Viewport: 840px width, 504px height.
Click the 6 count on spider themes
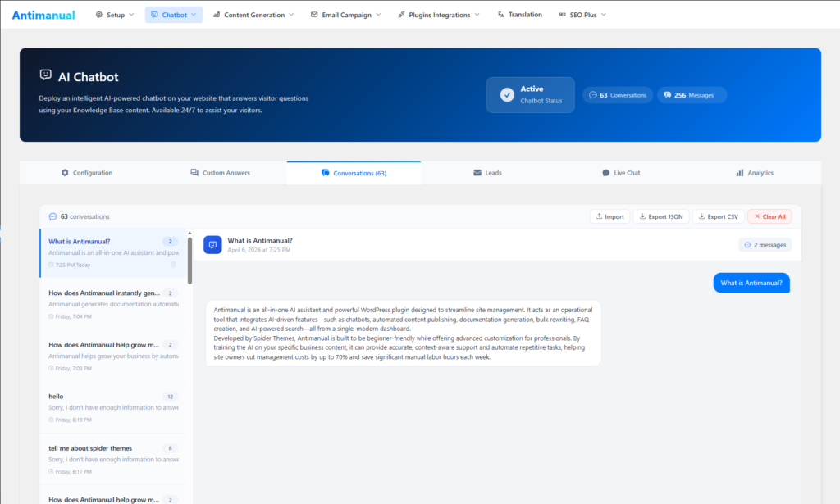click(x=171, y=448)
